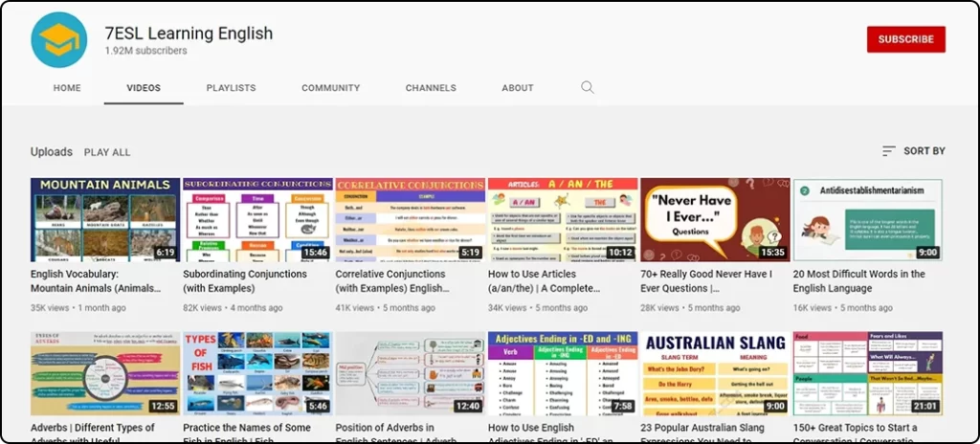Viewport: 980px width, 444px height.
Task: Go to the Community tab
Action: coord(330,88)
